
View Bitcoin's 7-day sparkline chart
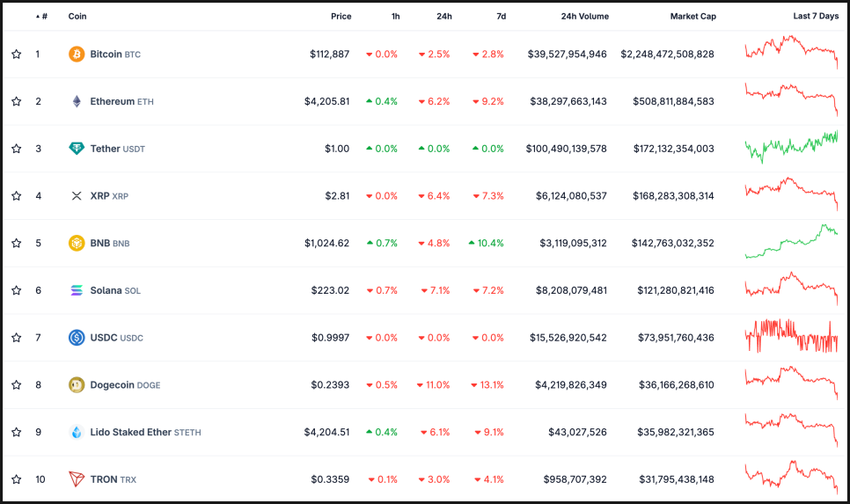point(791,52)
